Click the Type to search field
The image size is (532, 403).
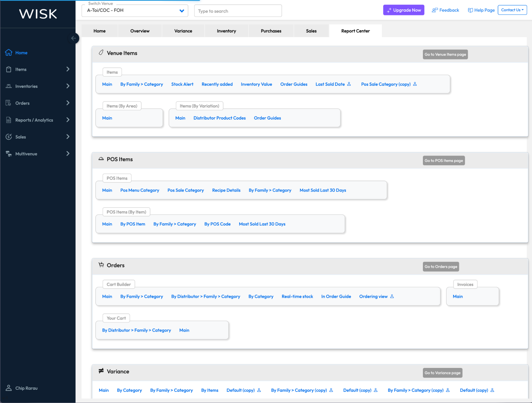(x=238, y=11)
